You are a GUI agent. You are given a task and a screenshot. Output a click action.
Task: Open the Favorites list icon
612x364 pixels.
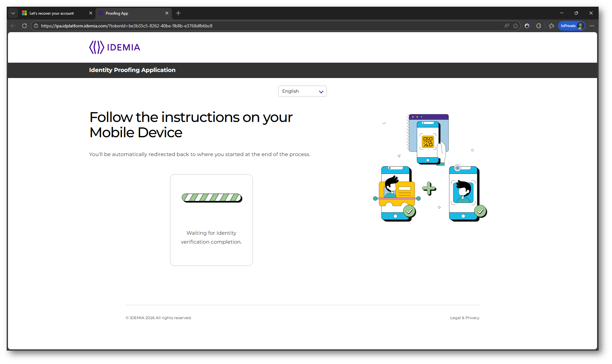tap(552, 26)
